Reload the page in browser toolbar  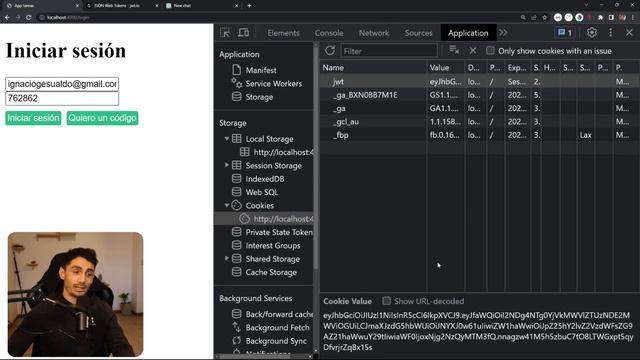[x=28, y=17]
